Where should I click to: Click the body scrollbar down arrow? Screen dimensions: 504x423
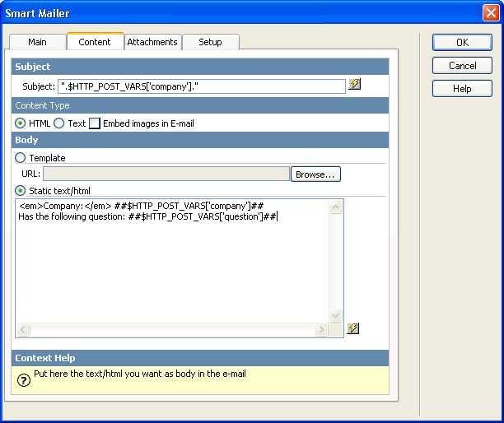(335, 315)
